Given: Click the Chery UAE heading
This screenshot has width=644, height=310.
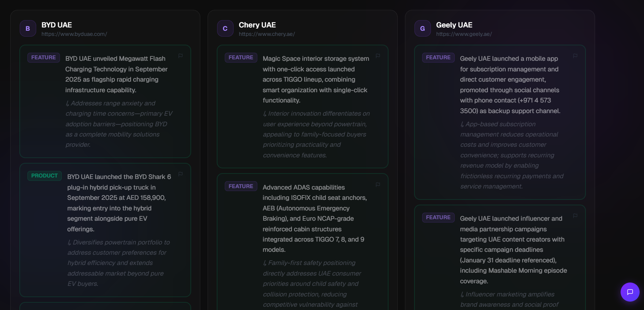Looking at the screenshot, I should pos(257,25).
